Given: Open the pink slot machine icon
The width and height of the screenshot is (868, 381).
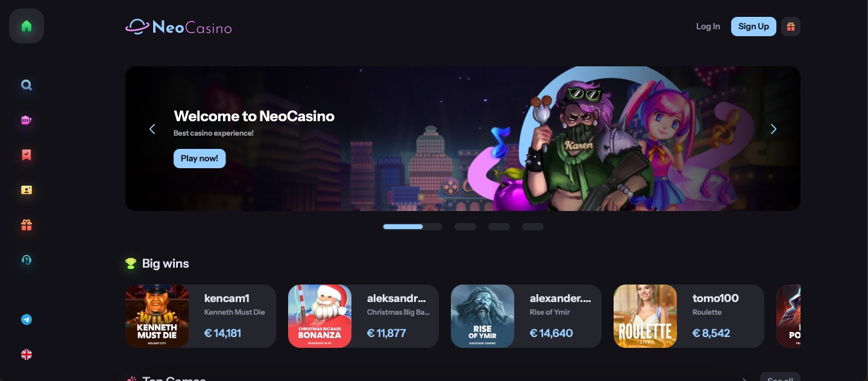Looking at the screenshot, I should point(27,120).
